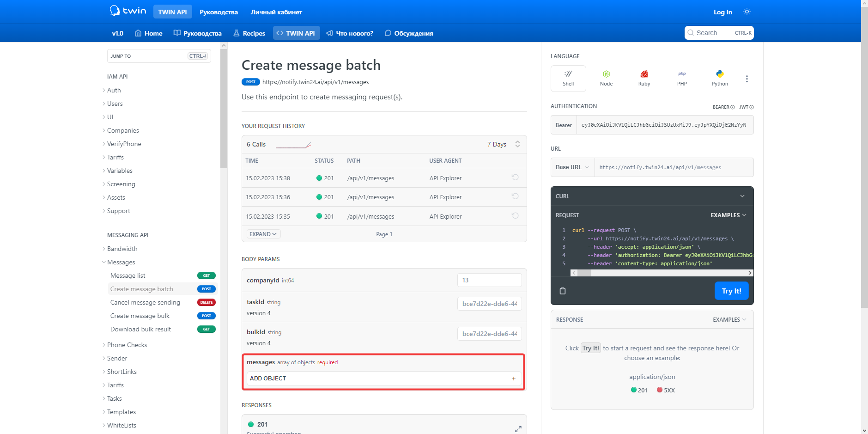Select TWIN API sub navigation item
This screenshot has width=868, height=434.
296,33
